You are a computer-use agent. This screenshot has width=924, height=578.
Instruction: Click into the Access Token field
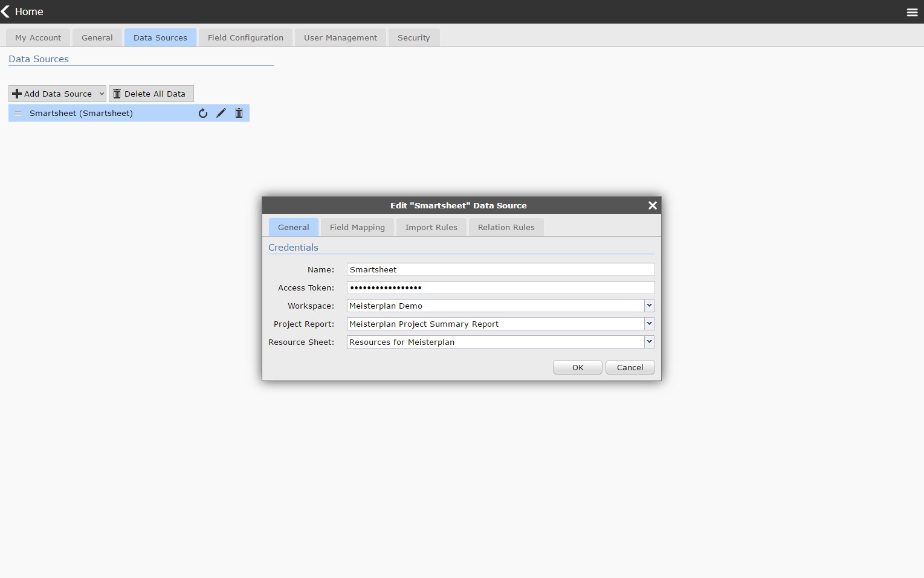tap(500, 287)
